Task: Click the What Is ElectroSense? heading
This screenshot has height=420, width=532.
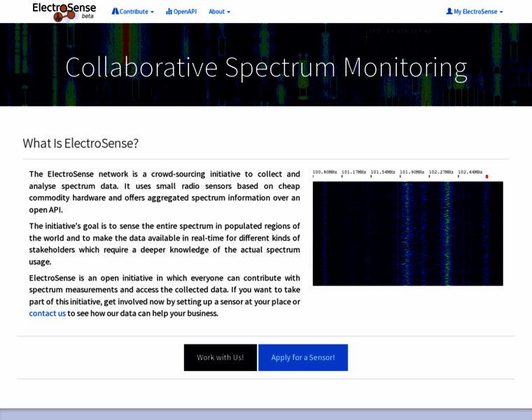Action: (x=80, y=143)
